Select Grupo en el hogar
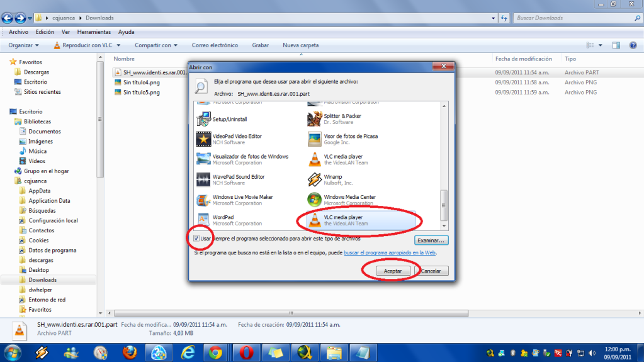Screen dimensions: 644x362 tap(46, 171)
